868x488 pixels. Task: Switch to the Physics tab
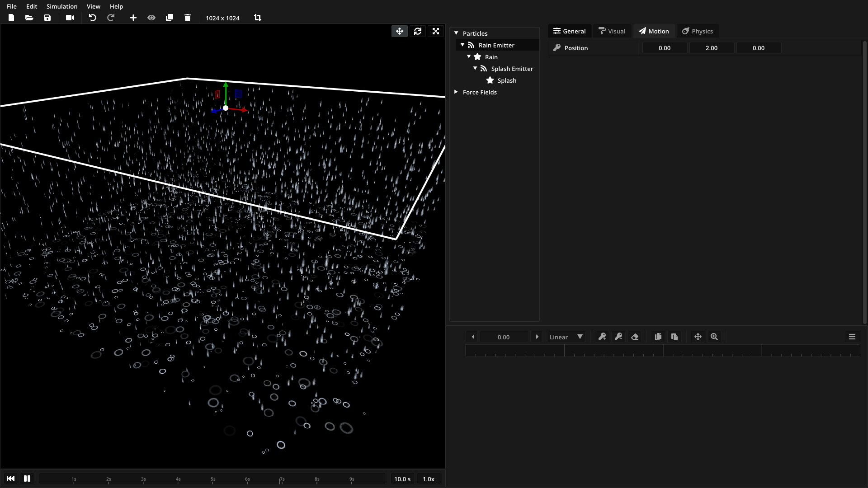pyautogui.click(x=698, y=31)
